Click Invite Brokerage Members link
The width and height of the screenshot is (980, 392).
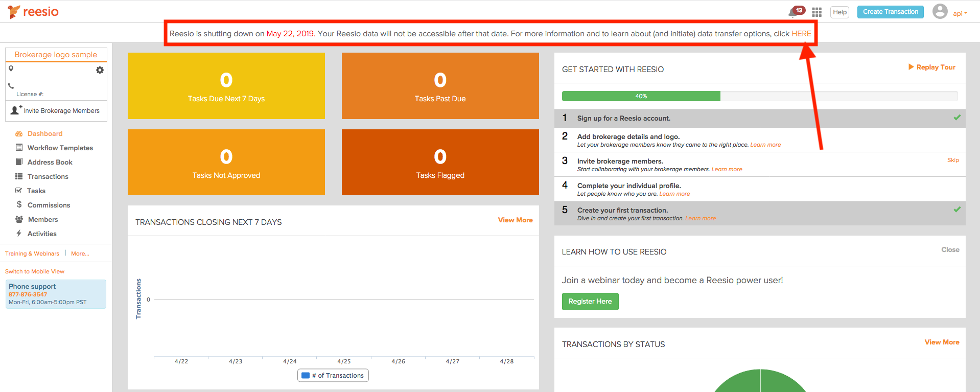(x=61, y=111)
